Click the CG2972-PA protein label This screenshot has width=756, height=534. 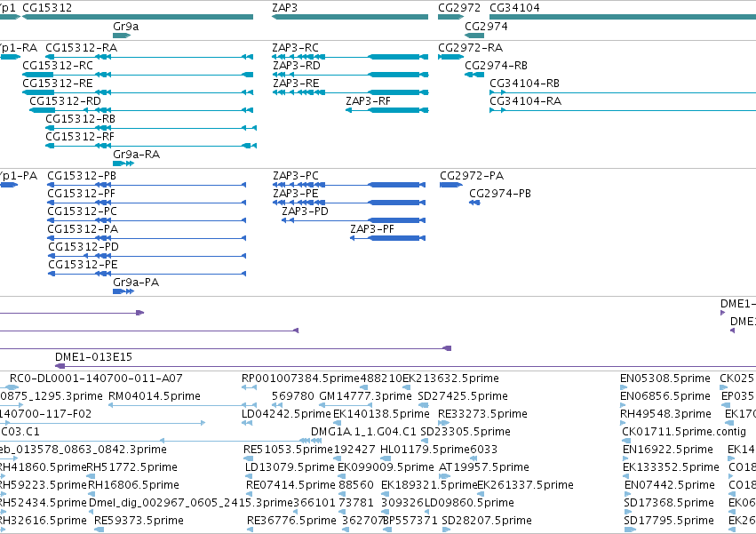(x=472, y=176)
